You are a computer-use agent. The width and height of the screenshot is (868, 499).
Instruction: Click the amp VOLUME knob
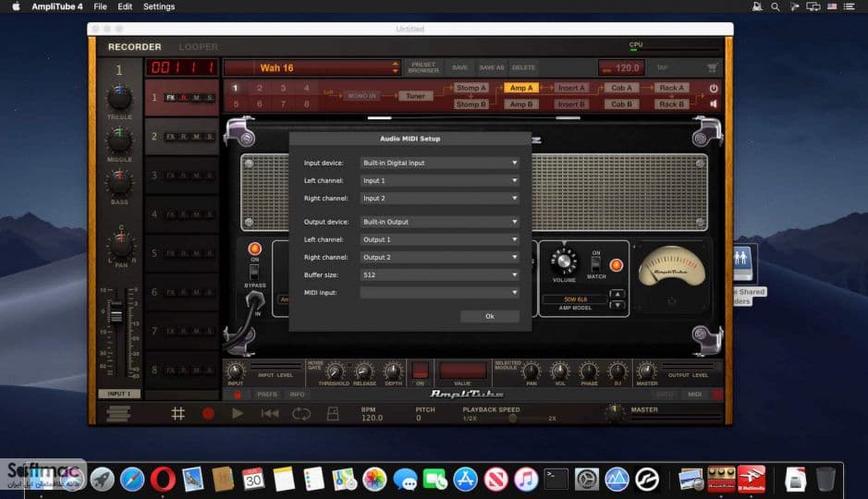point(564,261)
